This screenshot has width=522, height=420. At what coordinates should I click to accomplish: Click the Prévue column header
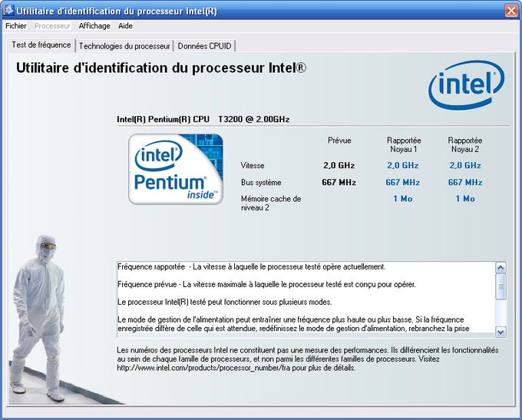click(339, 141)
